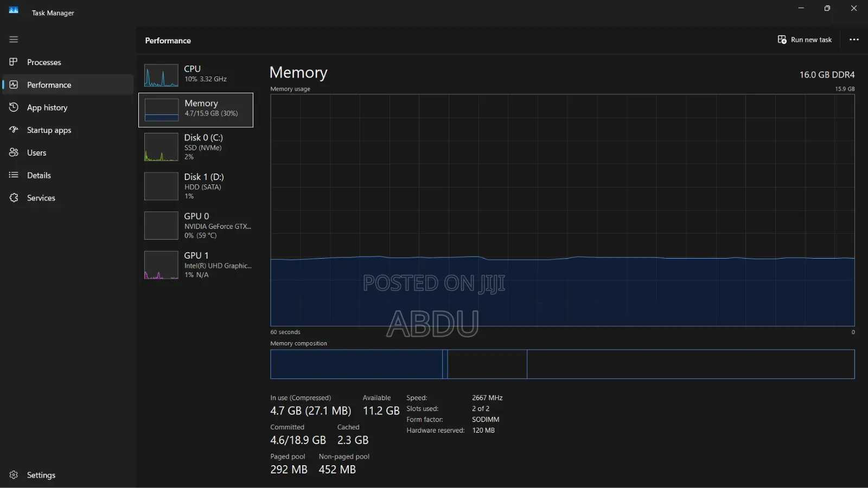This screenshot has height=488, width=868.
Task: Click the in-use segment of memory composition
Action: click(356, 364)
